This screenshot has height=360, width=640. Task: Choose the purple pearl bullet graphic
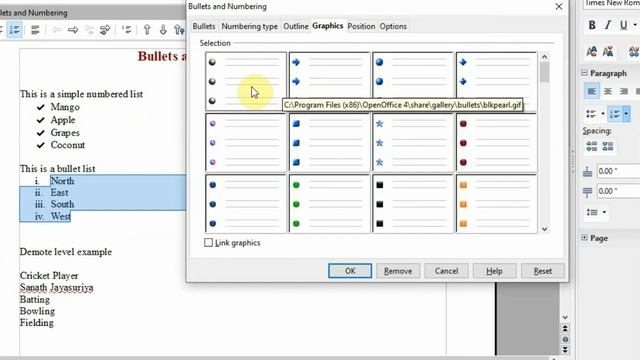(x=246, y=142)
